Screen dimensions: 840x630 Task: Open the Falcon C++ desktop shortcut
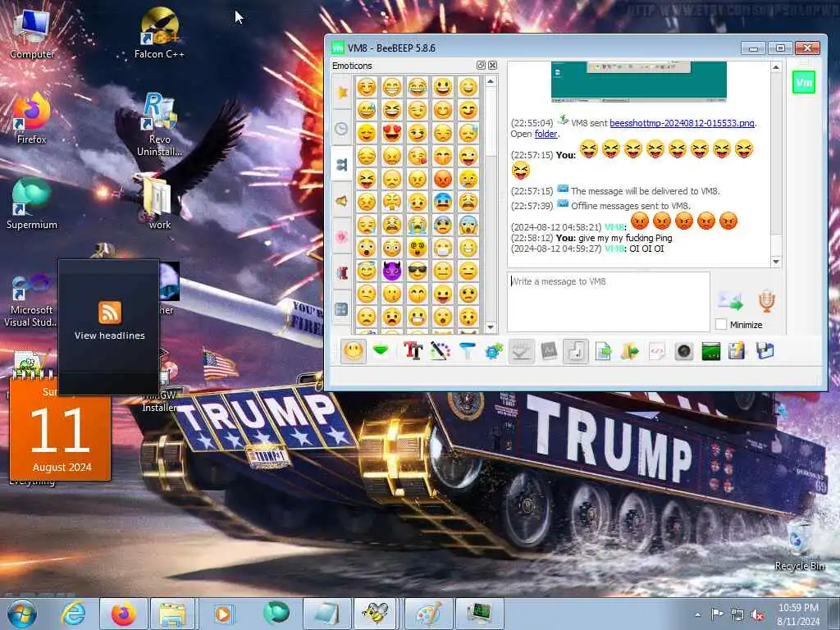click(x=159, y=33)
